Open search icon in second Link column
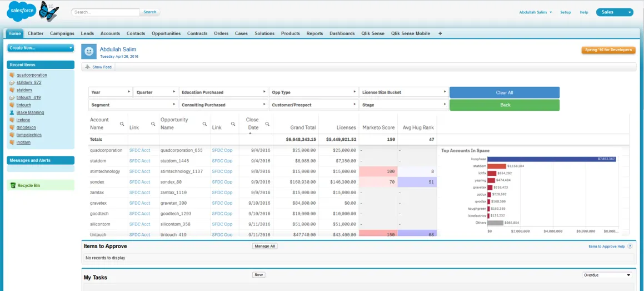Screen dimensions: 644x291 pos(233,124)
